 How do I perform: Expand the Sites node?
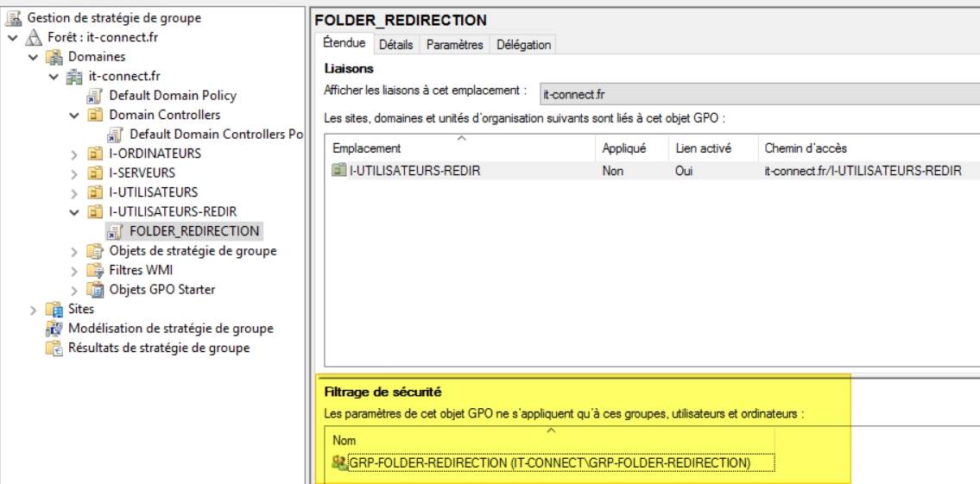(x=34, y=310)
